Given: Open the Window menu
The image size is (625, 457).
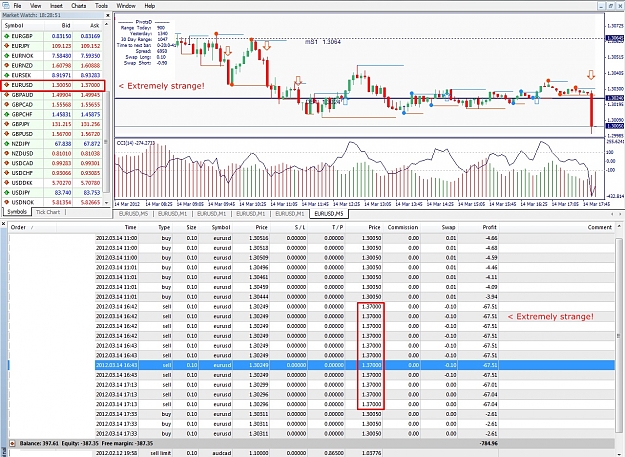Looking at the screenshot, I should [x=126, y=6].
